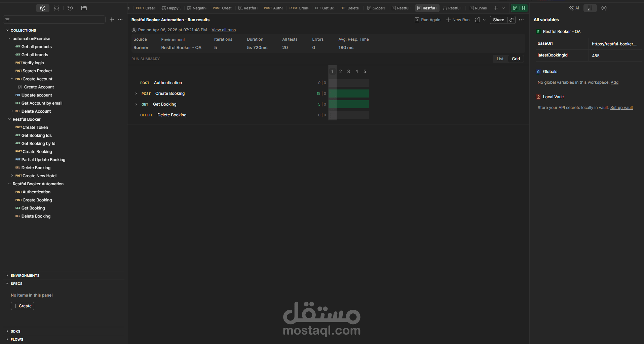Click the latestBookingId value 455

[596, 56]
